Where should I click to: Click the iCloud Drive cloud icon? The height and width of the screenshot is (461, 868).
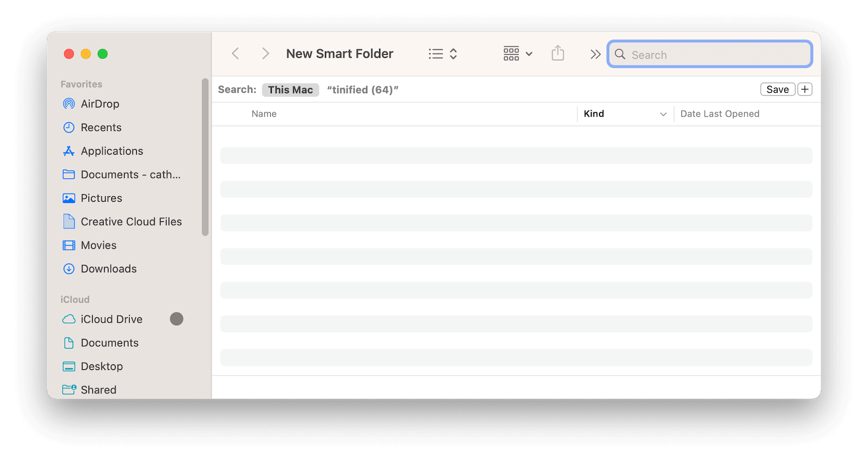coord(69,319)
